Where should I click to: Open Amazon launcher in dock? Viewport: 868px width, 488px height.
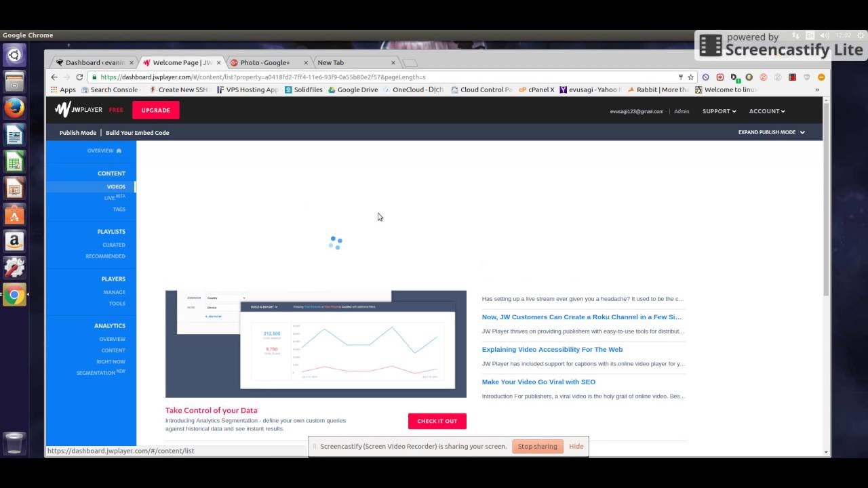[x=14, y=241]
